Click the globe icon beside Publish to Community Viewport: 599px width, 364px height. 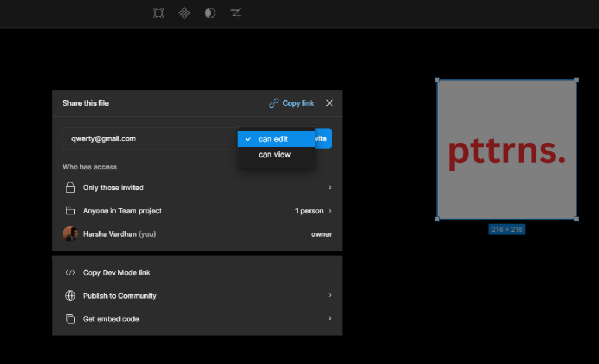point(70,296)
